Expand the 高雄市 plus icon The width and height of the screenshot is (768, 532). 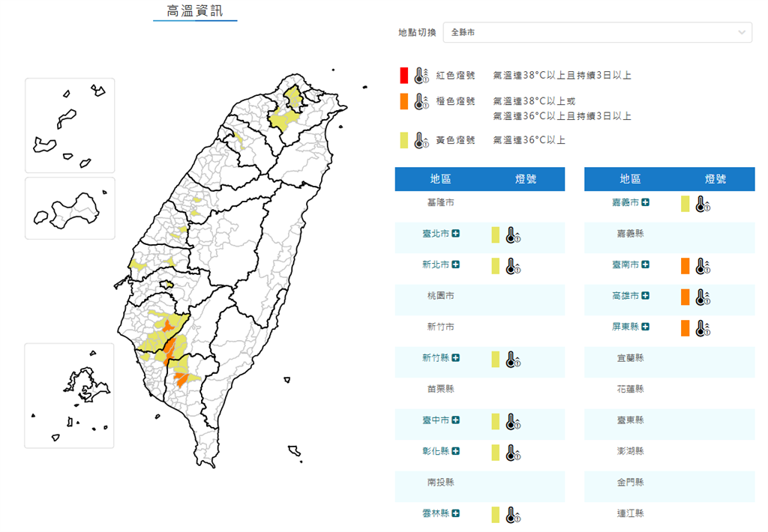click(x=646, y=296)
